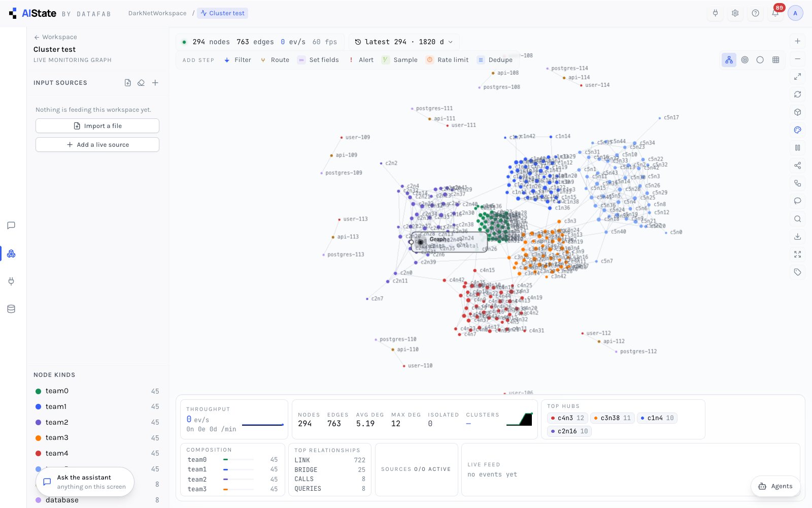The width and height of the screenshot is (812, 508).
Task: Toggle team0 node kind visibility
Action: coord(97,391)
